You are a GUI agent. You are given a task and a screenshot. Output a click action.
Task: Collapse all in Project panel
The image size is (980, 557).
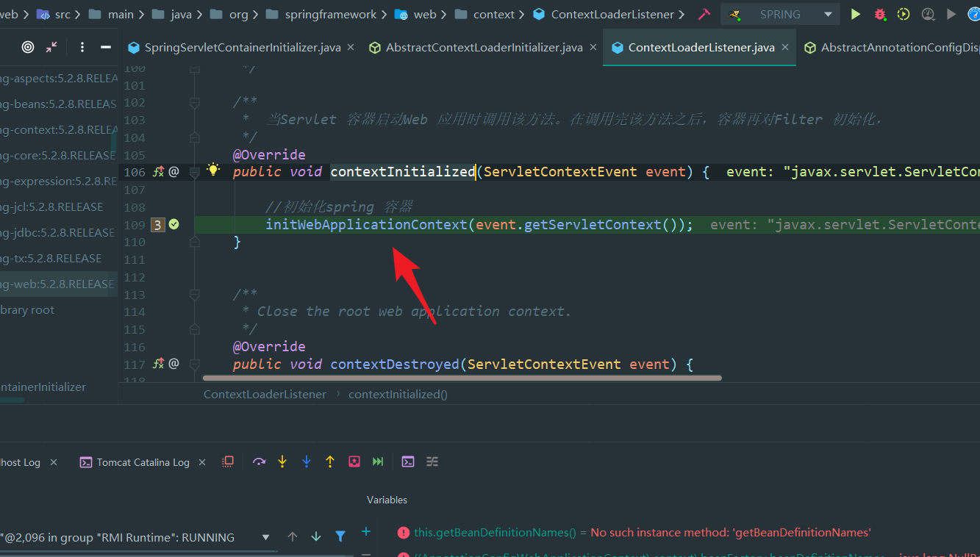[51, 47]
